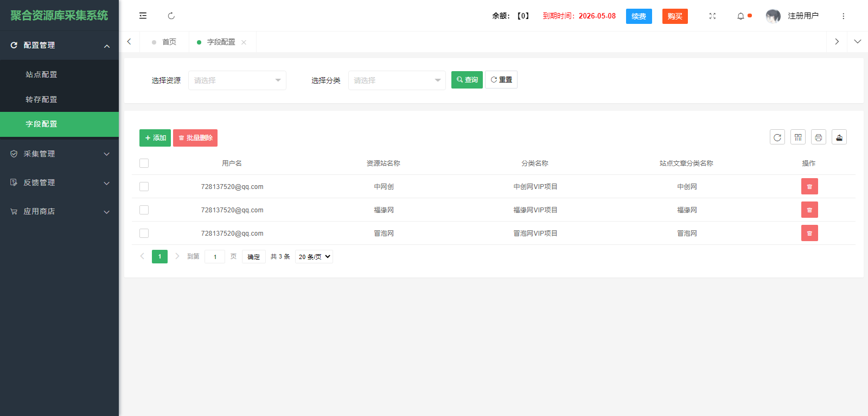Click the 添加 add button
The height and width of the screenshot is (416, 868).
pyautogui.click(x=155, y=138)
